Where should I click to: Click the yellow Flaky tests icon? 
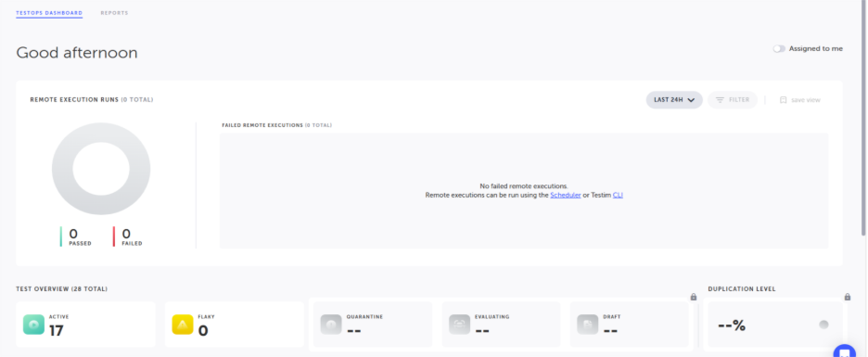tap(183, 325)
